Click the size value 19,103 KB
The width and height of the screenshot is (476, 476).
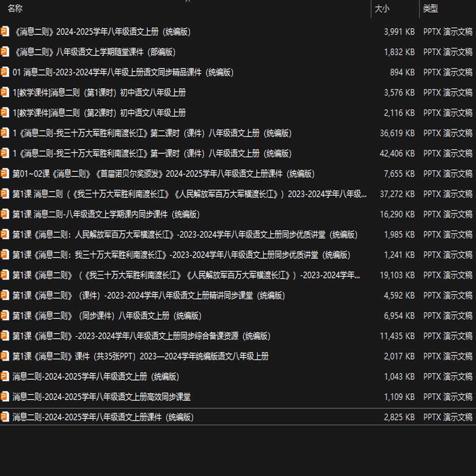pyautogui.click(x=397, y=275)
